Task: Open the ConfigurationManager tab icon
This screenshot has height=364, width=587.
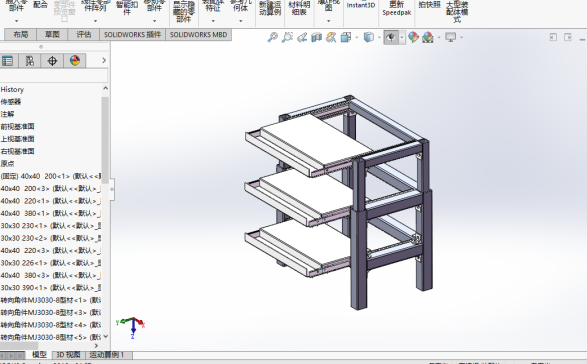Action: coord(30,61)
